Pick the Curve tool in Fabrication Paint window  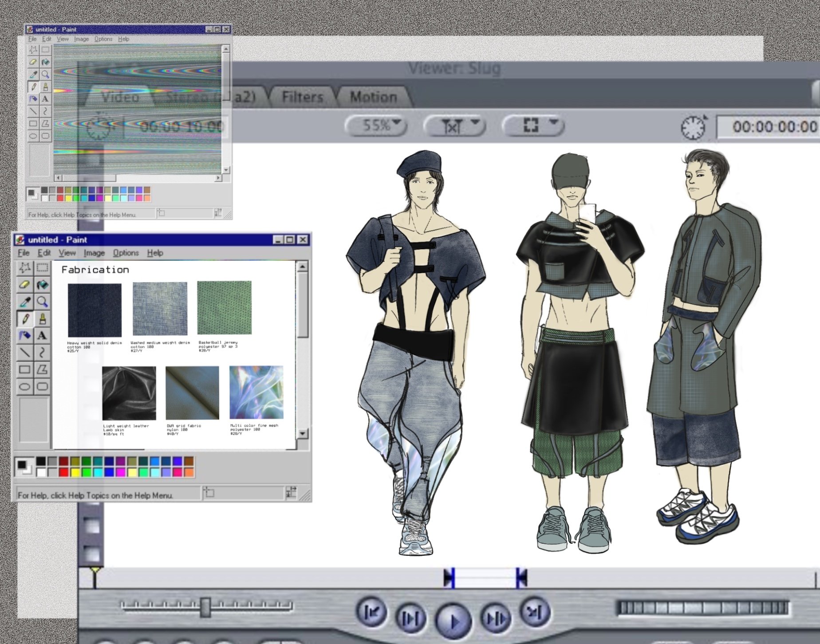click(42, 353)
